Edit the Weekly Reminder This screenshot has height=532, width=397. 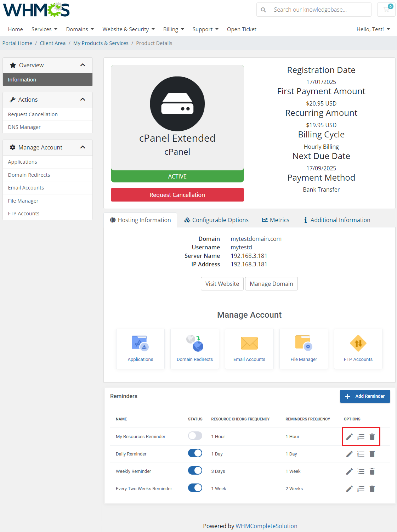350,471
